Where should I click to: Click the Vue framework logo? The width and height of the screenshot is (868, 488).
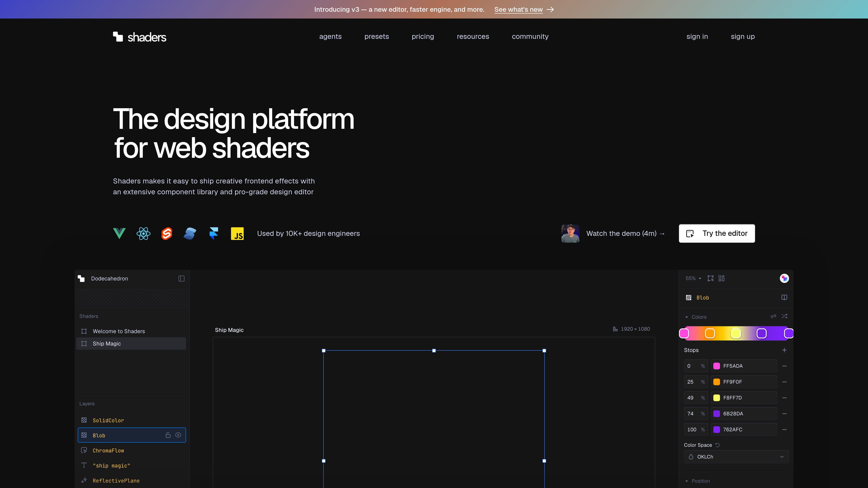[x=119, y=233]
